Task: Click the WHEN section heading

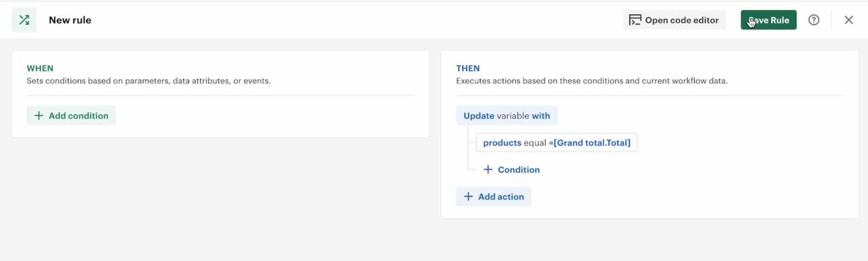Action: click(40, 68)
